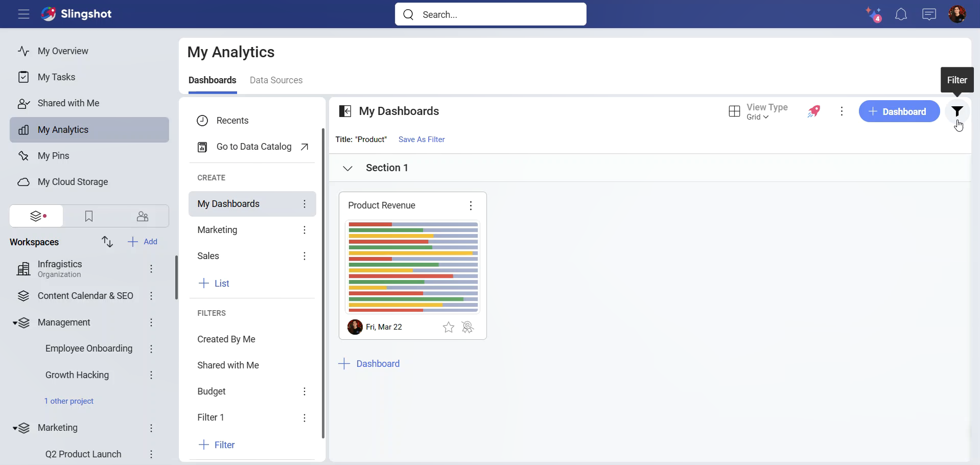Click the dashboards panel scrollbar
The image size is (980, 465).
pyautogui.click(x=323, y=284)
